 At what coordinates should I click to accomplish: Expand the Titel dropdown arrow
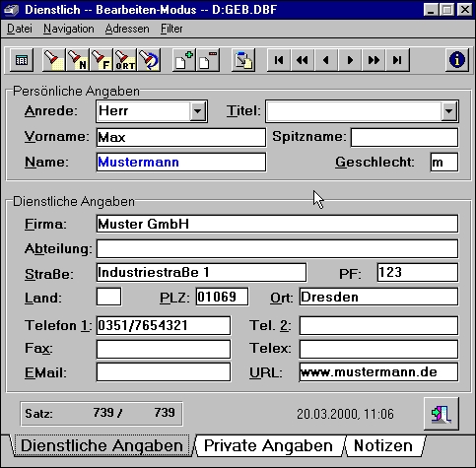[449, 111]
